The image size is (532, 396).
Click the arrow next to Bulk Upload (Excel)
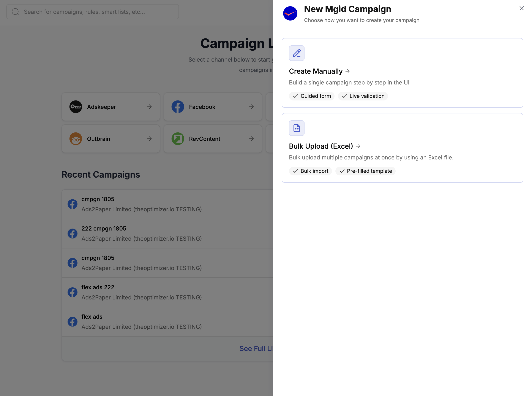[x=358, y=146]
